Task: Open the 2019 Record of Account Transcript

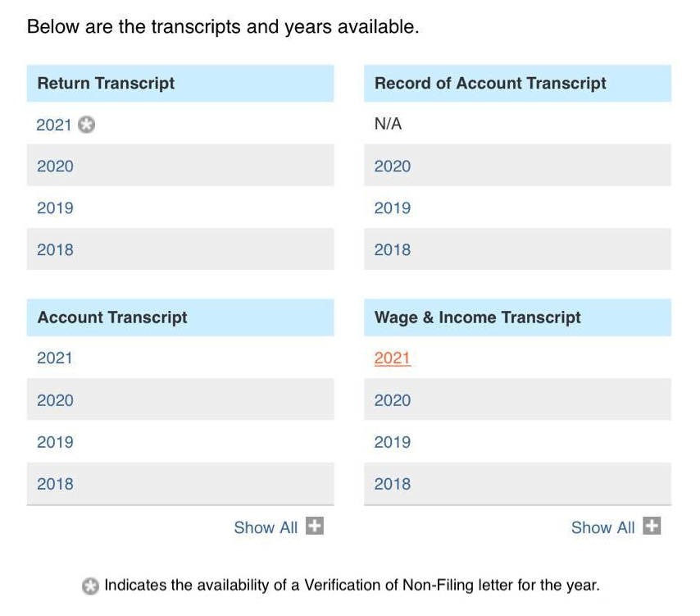Action: [x=392, y=208]
